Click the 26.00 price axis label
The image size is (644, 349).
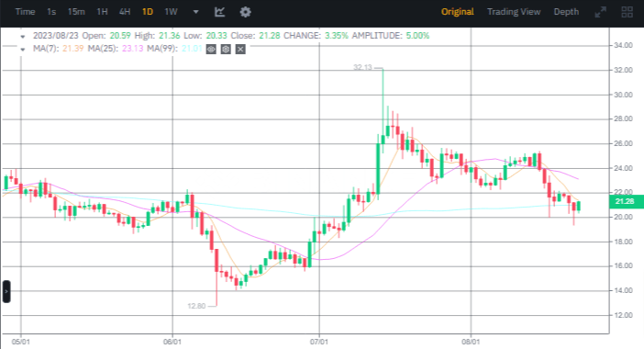[x=623, y=143]
